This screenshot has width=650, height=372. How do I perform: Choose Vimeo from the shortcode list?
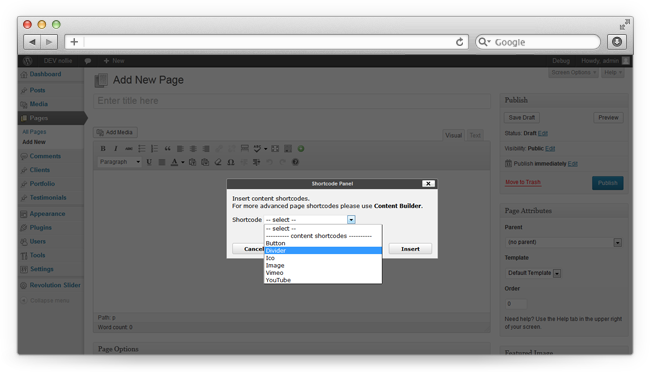pos(323,273)
